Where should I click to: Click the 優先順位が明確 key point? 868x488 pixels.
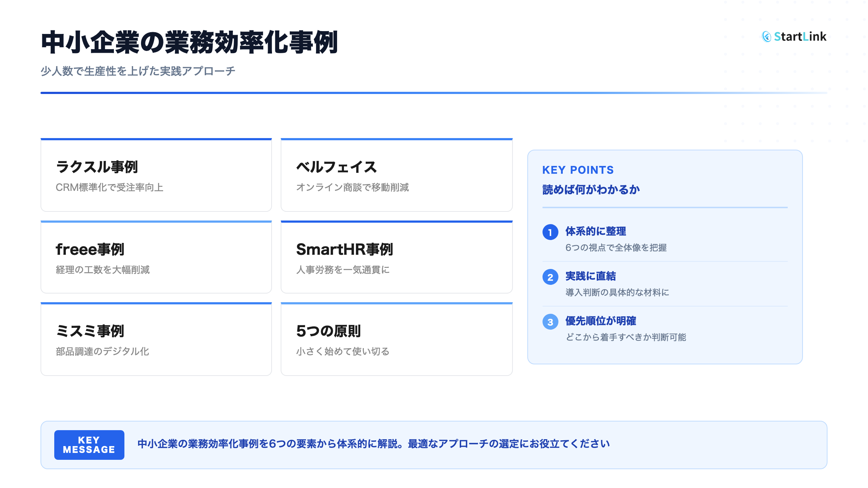(601, 321)
